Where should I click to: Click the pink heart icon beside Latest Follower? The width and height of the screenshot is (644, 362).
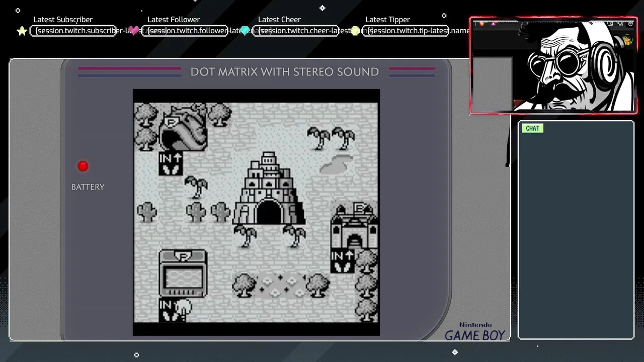point(134,31)
